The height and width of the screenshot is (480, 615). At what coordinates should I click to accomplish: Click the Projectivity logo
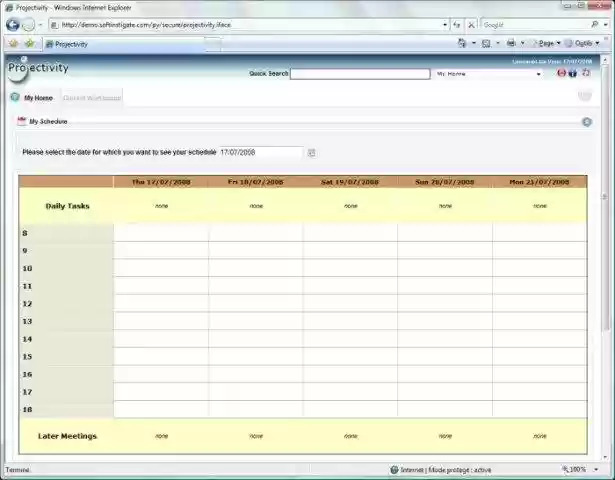(x=38, y=69)
